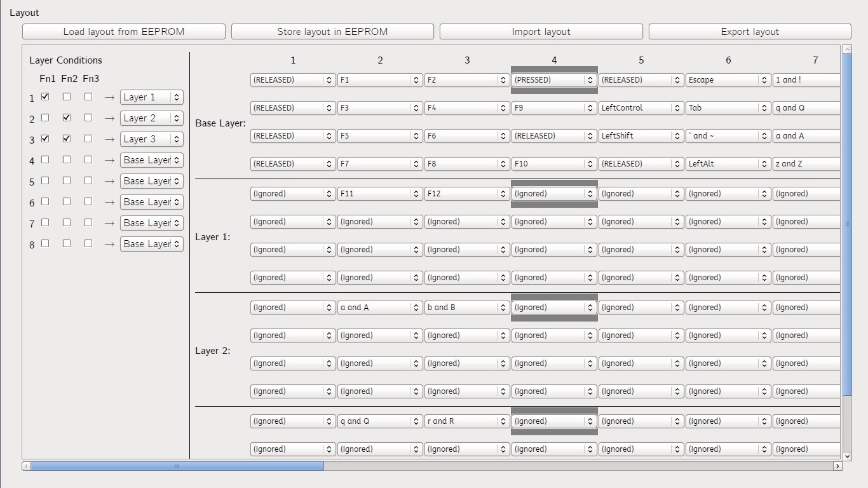Viewport: 868px width, 488px height.
Task: Open the Layer 3 condition dropdown
Action: (x=151, y=139)
